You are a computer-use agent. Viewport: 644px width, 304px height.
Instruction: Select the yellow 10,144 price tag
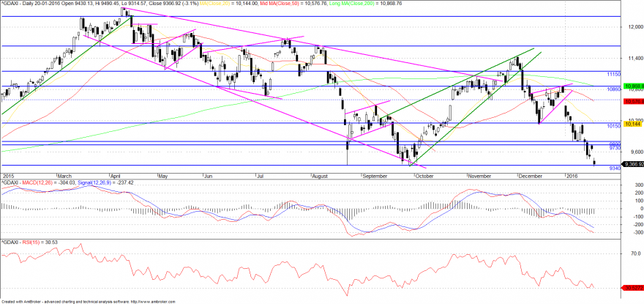click(x=632, y=123)
